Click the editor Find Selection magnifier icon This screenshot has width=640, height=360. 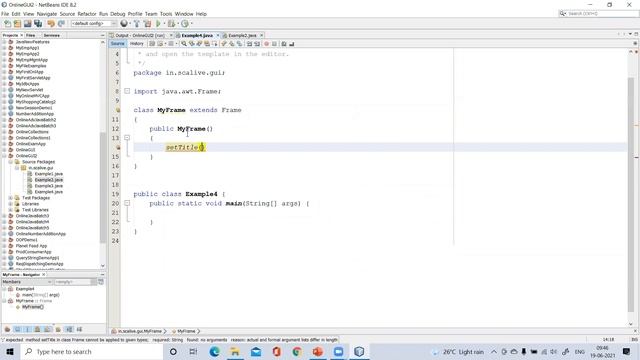tap(184, 44)
